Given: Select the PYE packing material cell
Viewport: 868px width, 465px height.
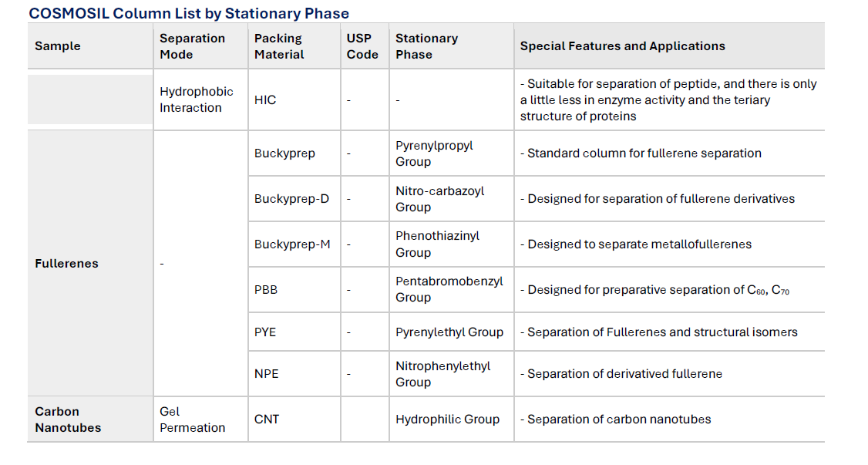Looking at the screenshot, I should tap(265, 332).
